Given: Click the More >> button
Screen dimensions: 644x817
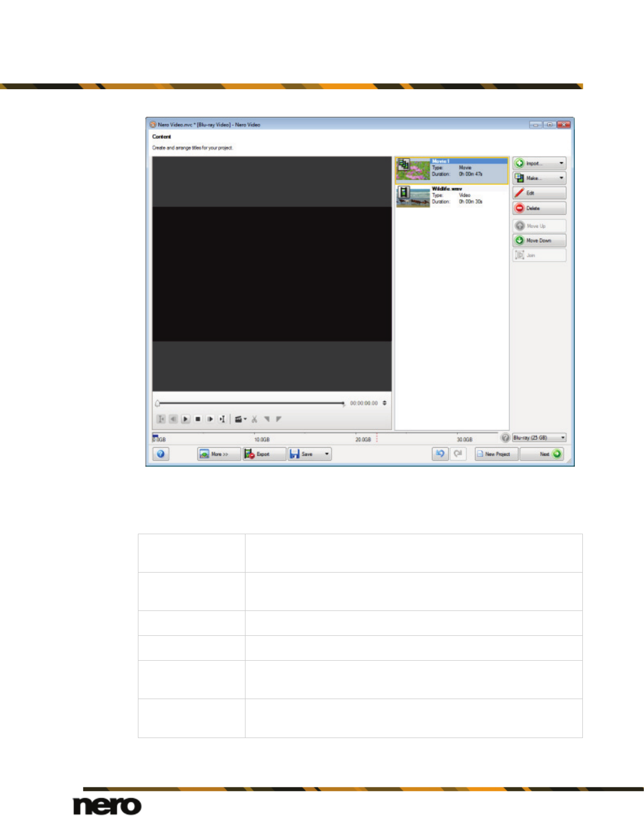Looking at the screenshot, I should pos(219,454).
